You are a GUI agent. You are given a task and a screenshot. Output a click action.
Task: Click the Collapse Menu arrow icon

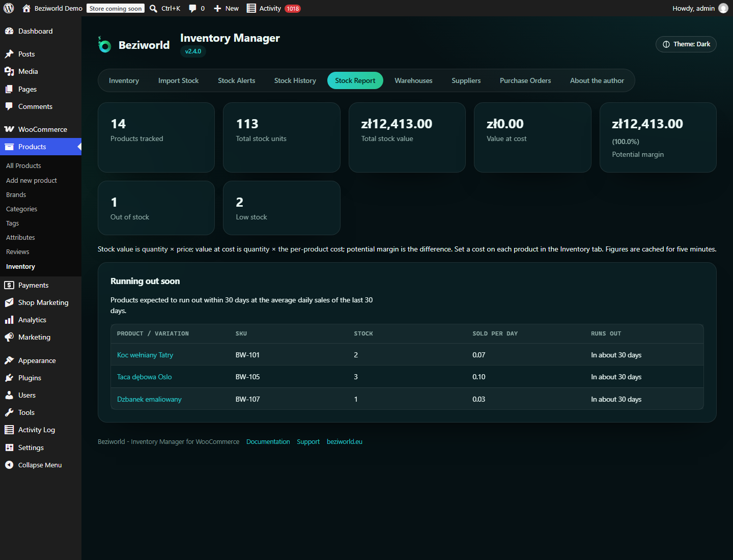pos(9,465)
